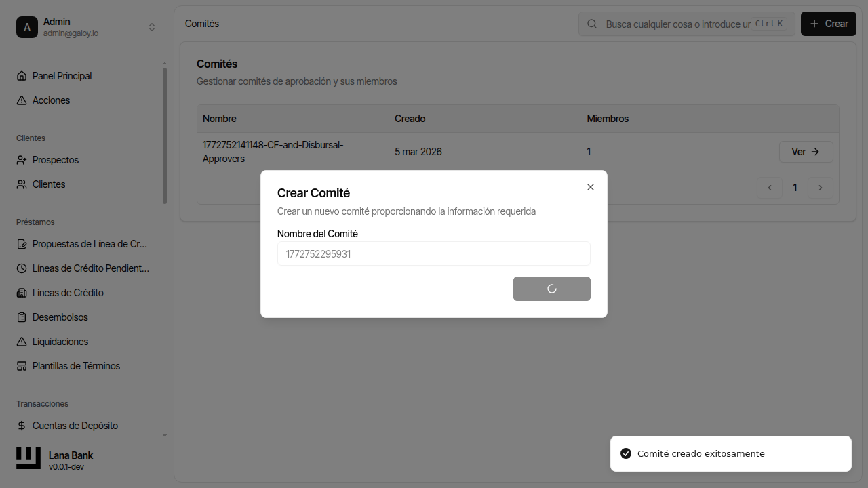The width and height of the screenshot is (868, 488).
Task: Focus the Nombre del Comité input field
Action: 433,254
